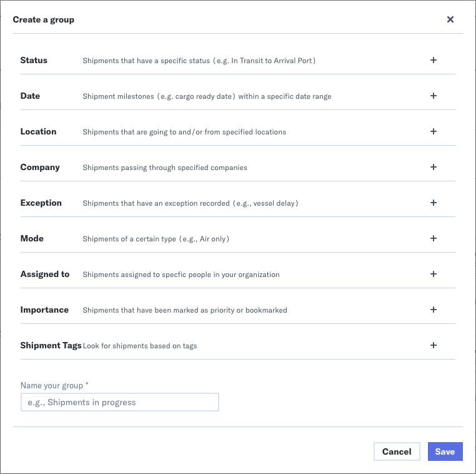The height and width of the screenshot is (474, 476).
Task: Choose the Exception filter heading
Action: (x=41, y=203)
